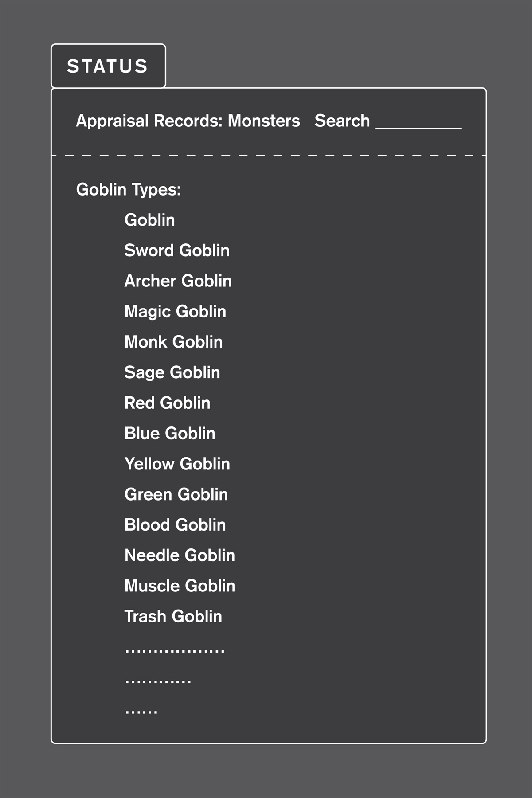Expand the Goblin Types category
This screenshot has height=798, width=532.
coord(128,190)
